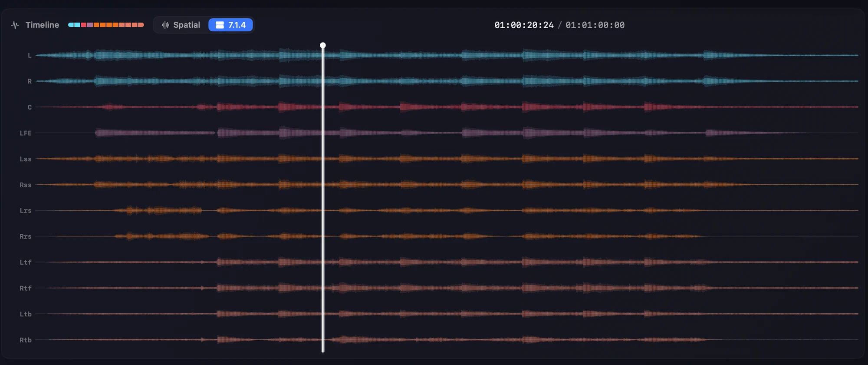Screen dimensions: 868x365
Task: Select the 7.1.4 layout tab
Action: pos(230,25)
